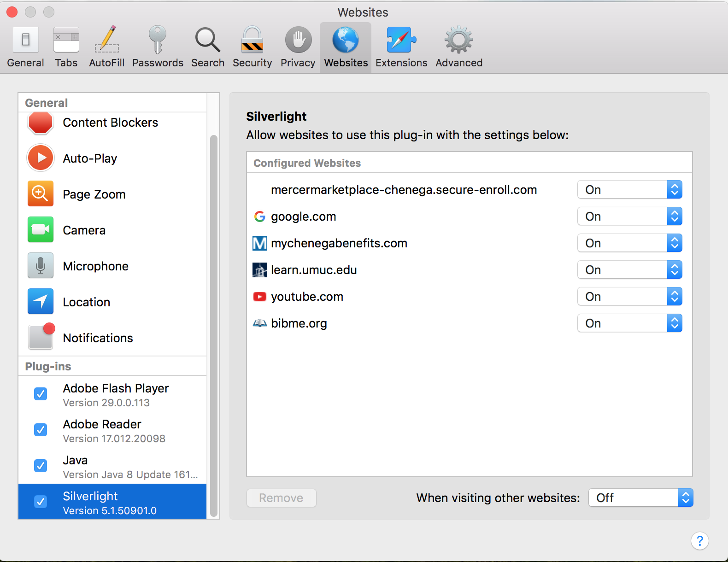Open Privacy hand icon
The image size is (728, 562).
coord(298,40)
